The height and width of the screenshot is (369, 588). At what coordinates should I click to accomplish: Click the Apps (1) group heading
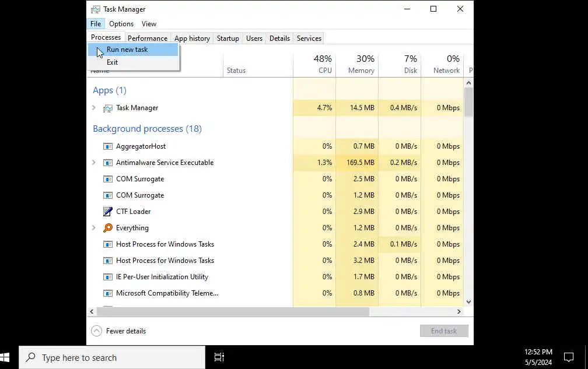point(110,90)
